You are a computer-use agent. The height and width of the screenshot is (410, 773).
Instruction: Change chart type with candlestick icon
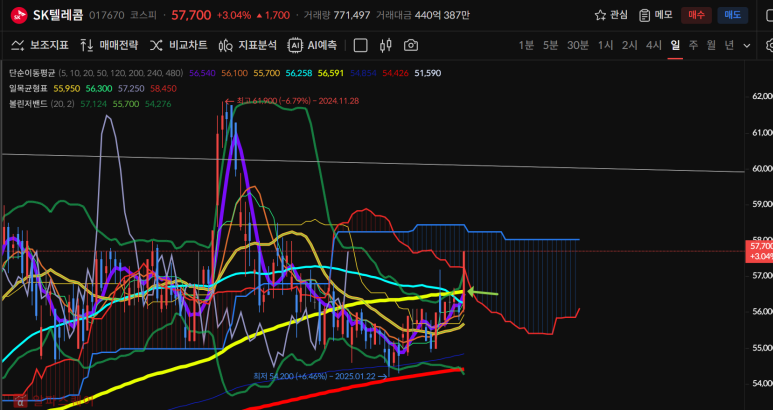point(386,45)
